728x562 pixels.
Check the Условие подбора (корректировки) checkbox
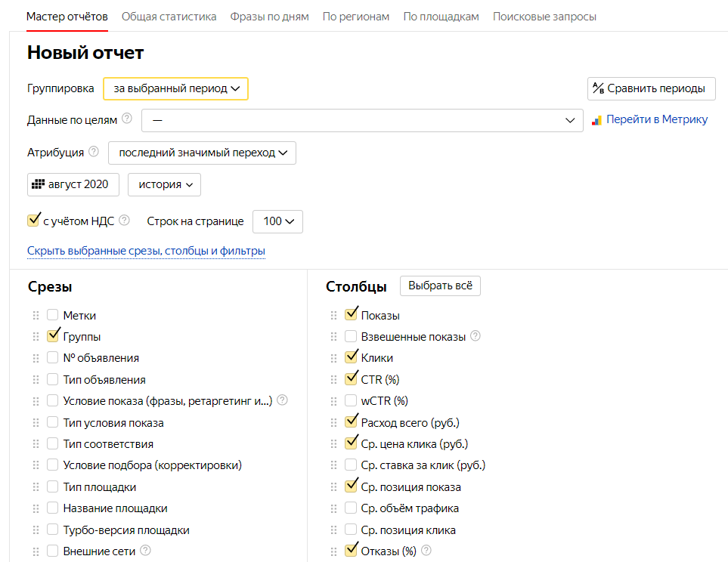pyautogui.click(x=52, y=465)
